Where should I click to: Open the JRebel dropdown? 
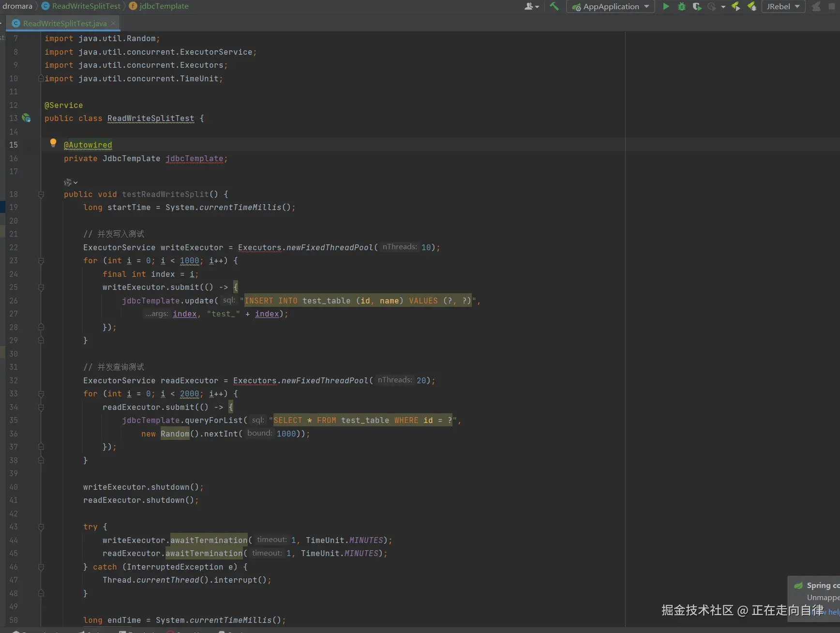(x=783, y=6)
